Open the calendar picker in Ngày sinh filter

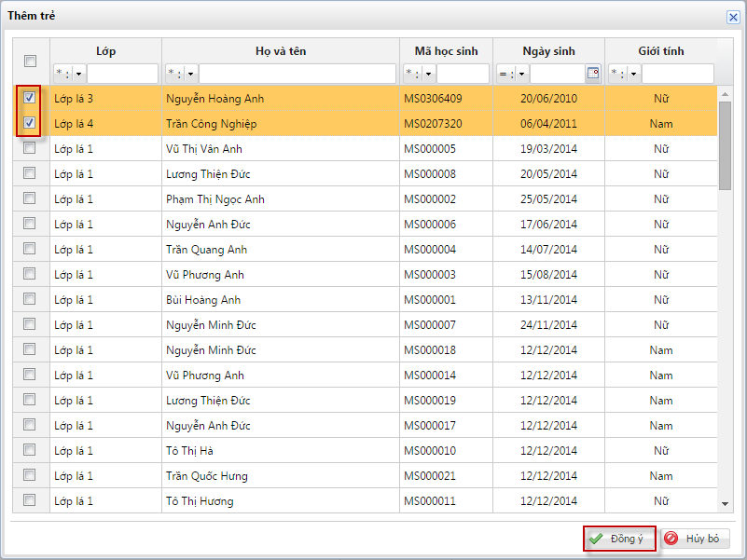pyautogui.click(x=592, y=74)
